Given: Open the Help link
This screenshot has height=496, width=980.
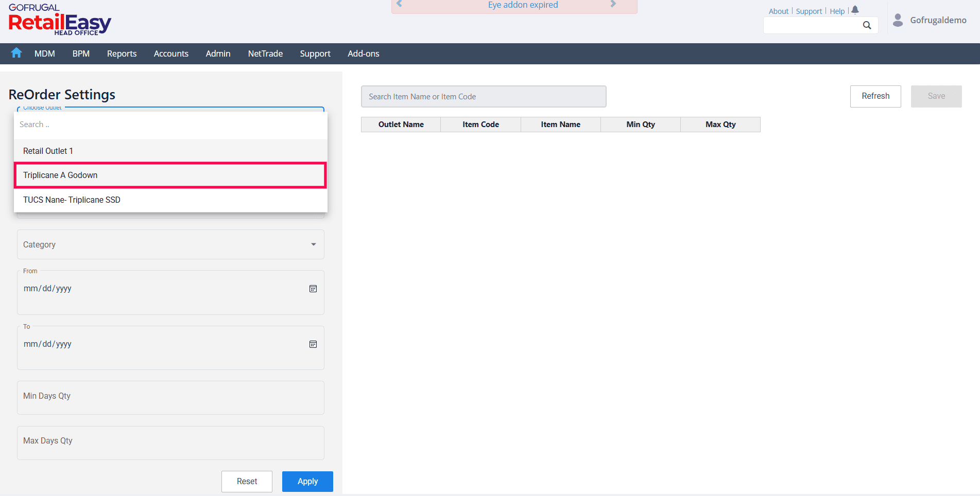Looking at the screenshot, I should coord(837,11).
